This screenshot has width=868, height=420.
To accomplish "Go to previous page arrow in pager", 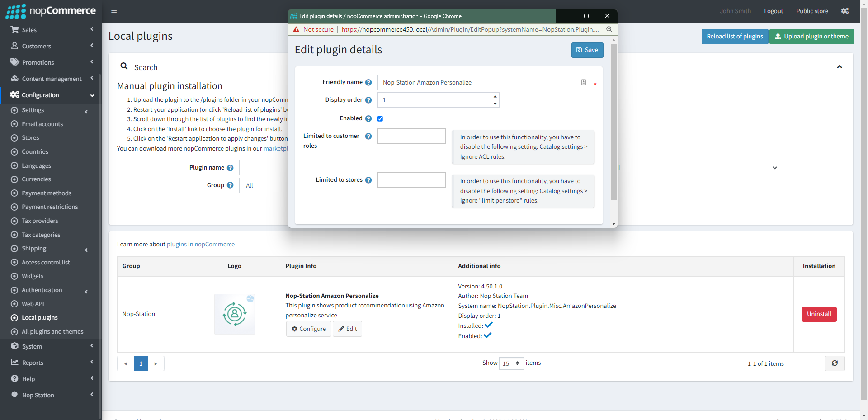I will pos(126,363).
